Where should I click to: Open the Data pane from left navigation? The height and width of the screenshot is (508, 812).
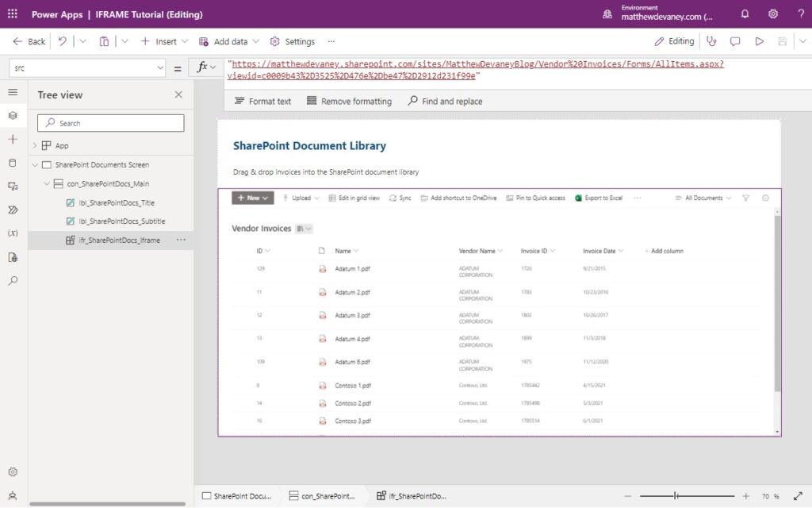(11, 163)
